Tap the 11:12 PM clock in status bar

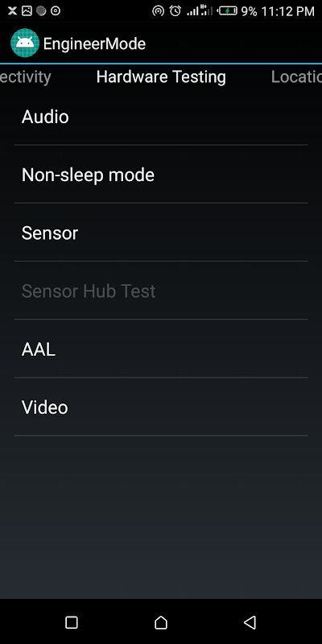(x=288, y=11)
